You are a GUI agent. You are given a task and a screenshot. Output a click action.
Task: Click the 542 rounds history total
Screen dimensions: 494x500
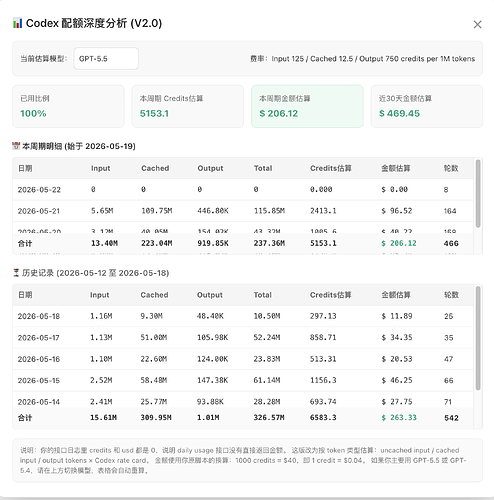tap(451, 418)
